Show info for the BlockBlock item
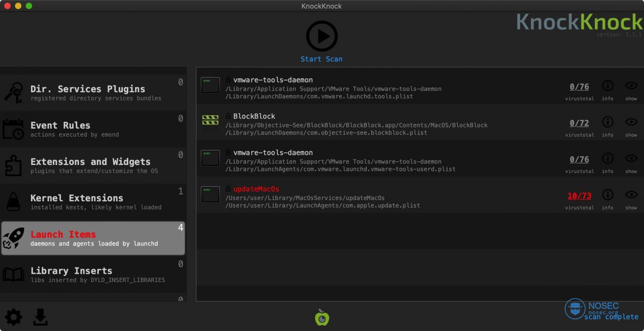The width and height of the screenshot is (644, 331). tap(608, 122)
